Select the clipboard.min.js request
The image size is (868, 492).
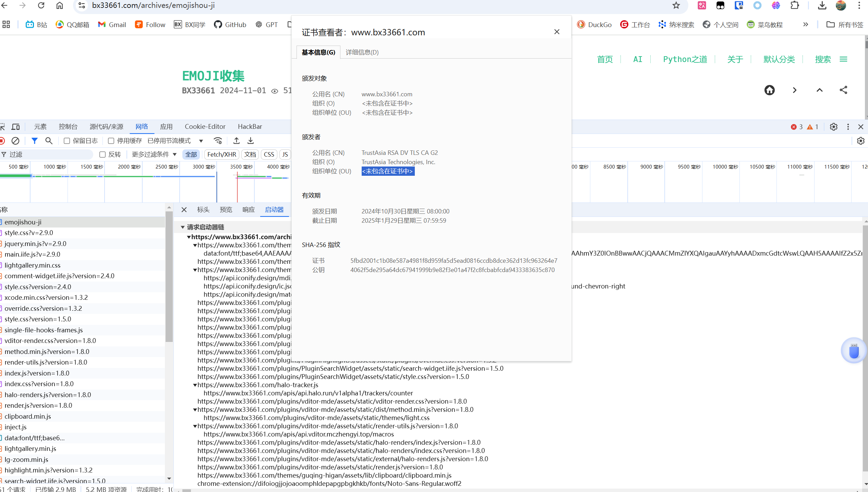pyautogui.click(x=82, y=416)
